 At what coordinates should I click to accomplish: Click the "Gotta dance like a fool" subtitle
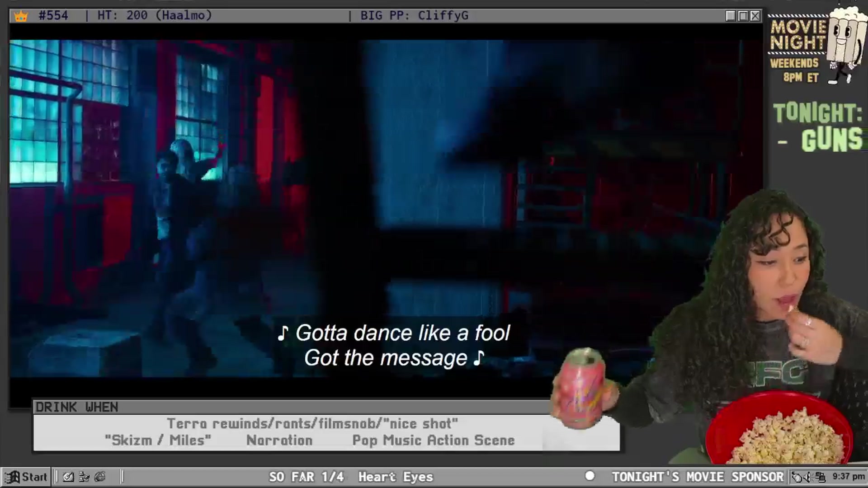(394, 333)
